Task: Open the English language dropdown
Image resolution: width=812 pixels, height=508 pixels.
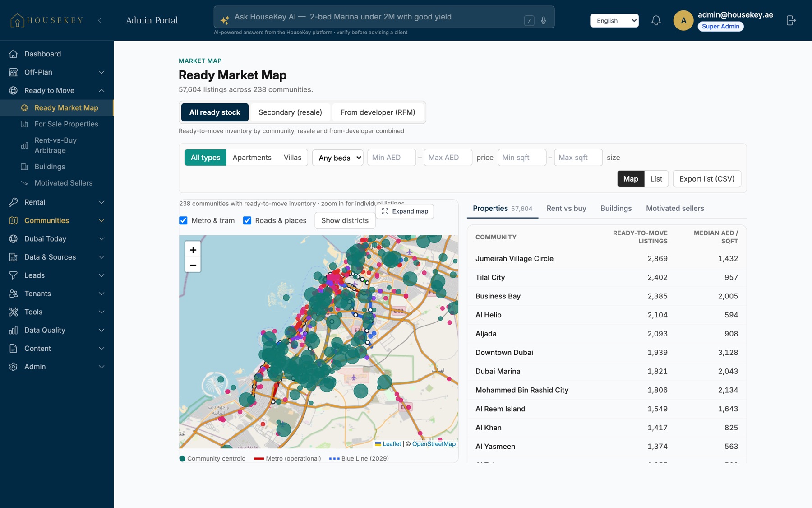Action: point(614,20)
